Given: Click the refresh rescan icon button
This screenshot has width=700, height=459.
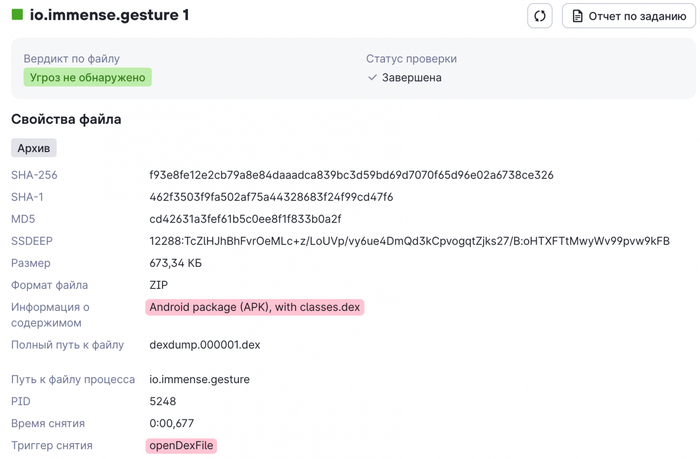Looking at the screenshot, I should (539, 16).
